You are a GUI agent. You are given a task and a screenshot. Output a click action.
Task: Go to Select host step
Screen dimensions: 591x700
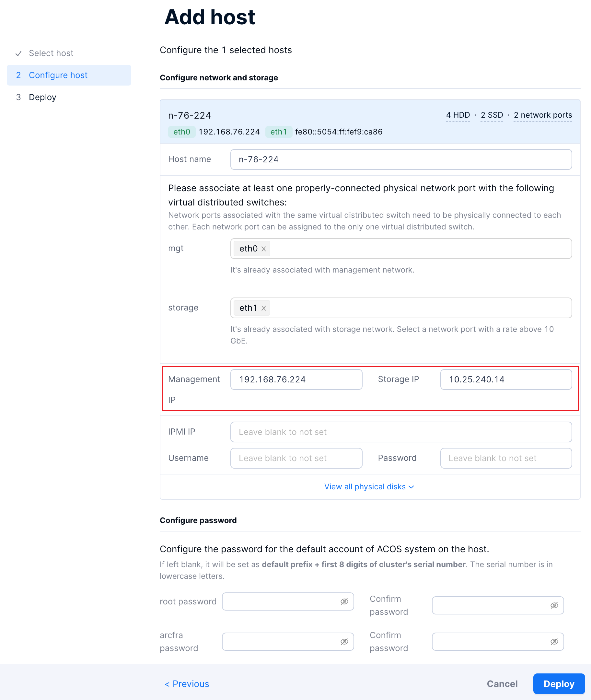51,53
